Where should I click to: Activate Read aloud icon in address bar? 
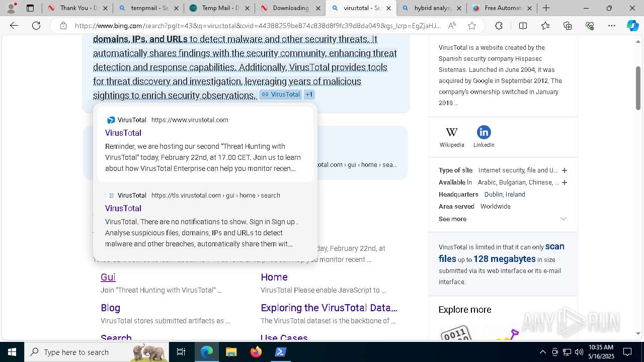tap(452, 26)
